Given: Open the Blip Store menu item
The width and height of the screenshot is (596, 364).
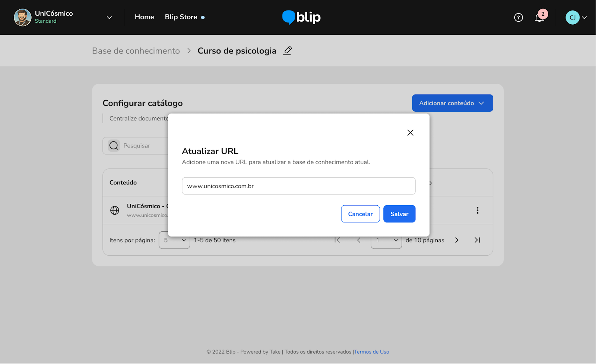Looking at the screenshot, I should tap(181, 17).
